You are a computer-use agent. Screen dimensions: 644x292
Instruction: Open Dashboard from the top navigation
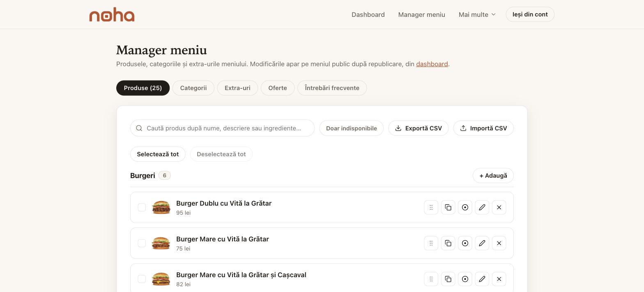tap(368, 14)
